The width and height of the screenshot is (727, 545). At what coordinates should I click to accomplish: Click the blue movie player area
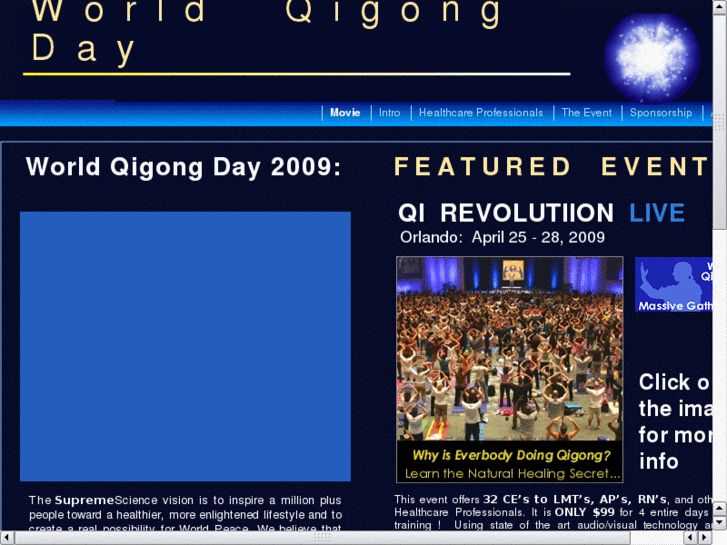185,346
